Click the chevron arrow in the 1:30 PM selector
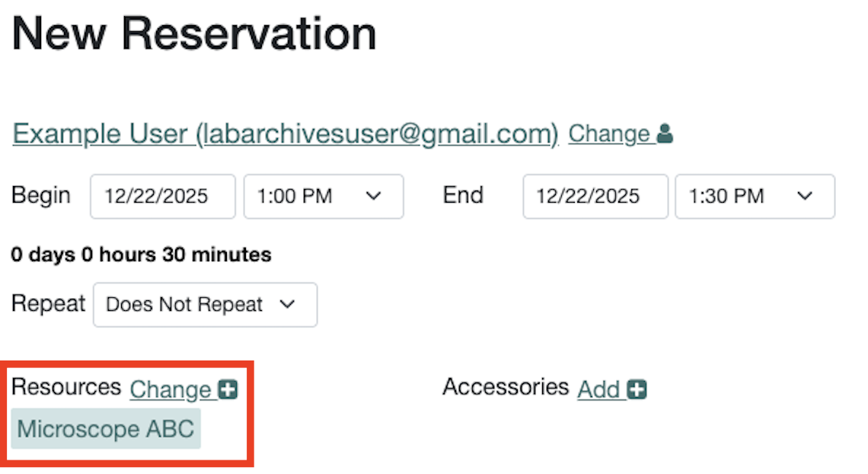Image resolution: width=868 pixels, height=474 pixels. coord(805,196)
